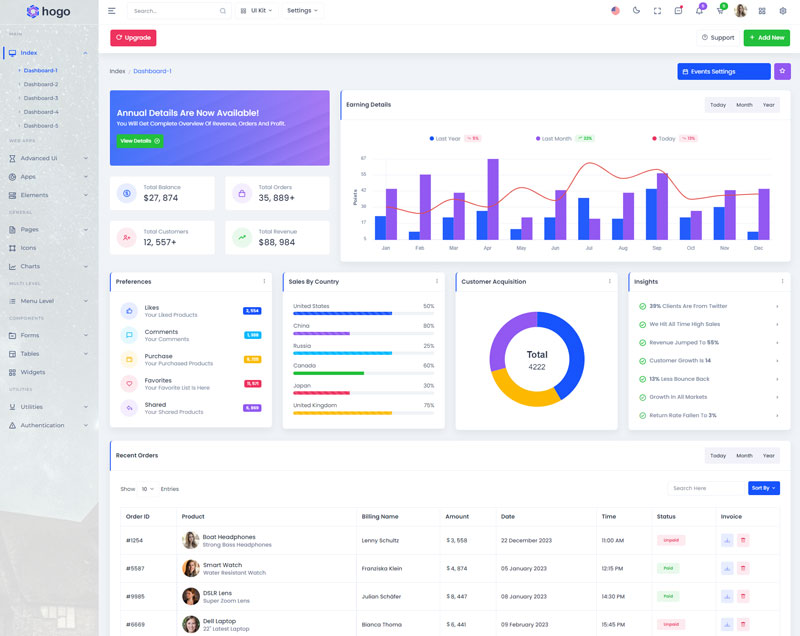Open the Sort By dropdown
The height and width of the screenshot is (636, 800).
(763, 488)
